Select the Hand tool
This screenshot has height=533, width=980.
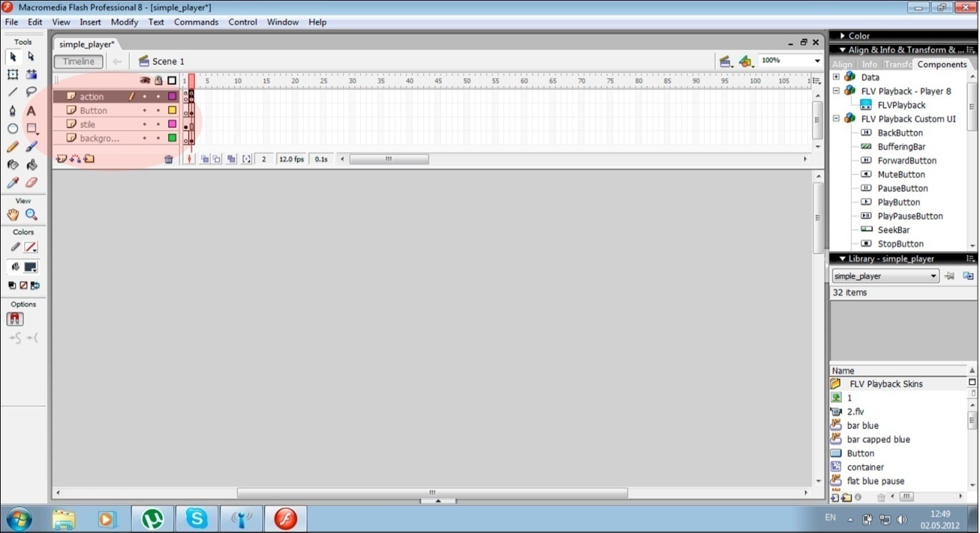click(13, 215)
